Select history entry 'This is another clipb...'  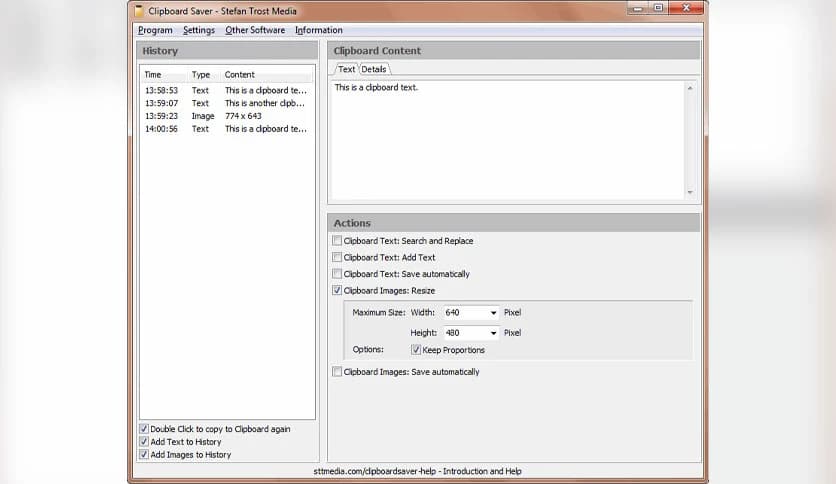tap(227, 103)
